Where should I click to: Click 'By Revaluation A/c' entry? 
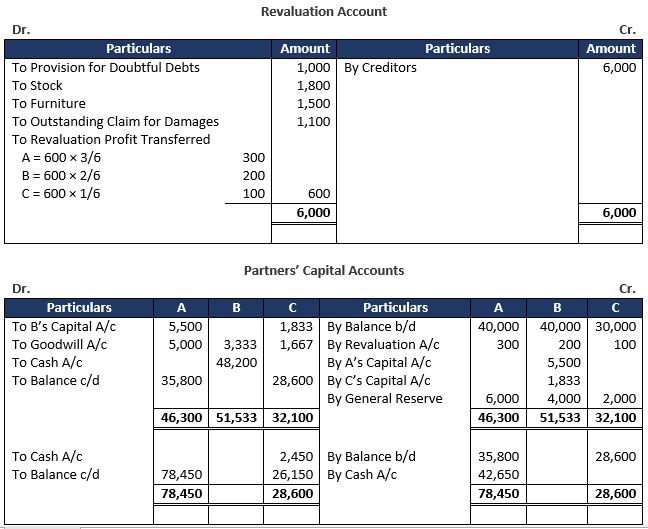(383, 344)
